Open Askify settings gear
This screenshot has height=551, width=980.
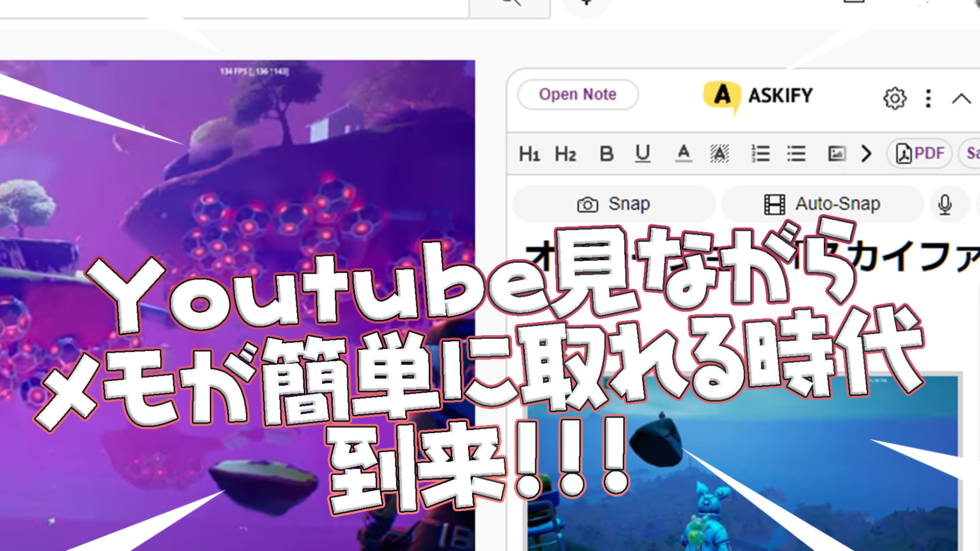coord(895,98)
